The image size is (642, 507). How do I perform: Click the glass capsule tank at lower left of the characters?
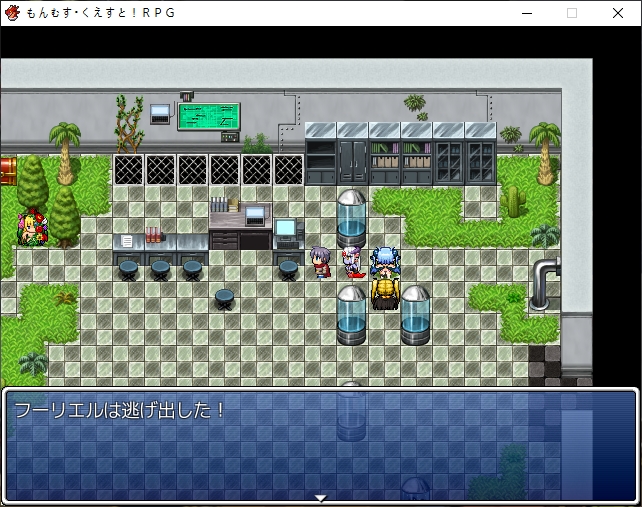click(351, 315)
